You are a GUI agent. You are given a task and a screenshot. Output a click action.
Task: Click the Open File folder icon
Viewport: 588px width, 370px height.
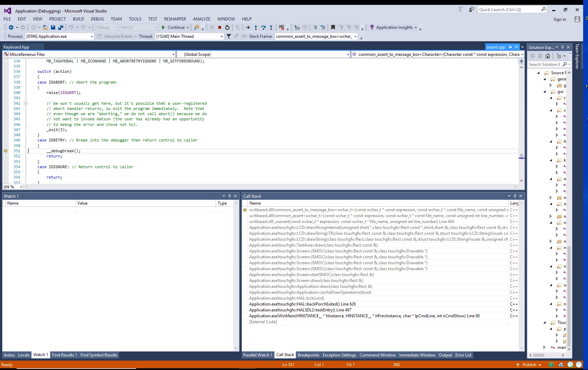pyautogui.click(x=45, y=27)
